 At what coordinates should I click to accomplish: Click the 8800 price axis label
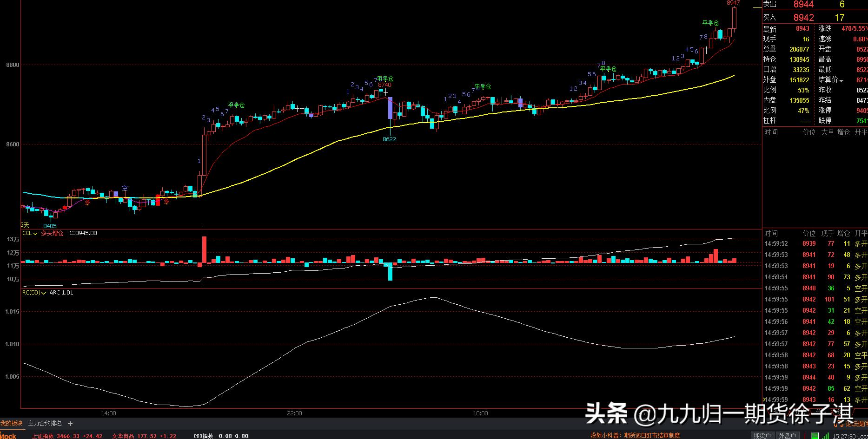click(13, 65)
